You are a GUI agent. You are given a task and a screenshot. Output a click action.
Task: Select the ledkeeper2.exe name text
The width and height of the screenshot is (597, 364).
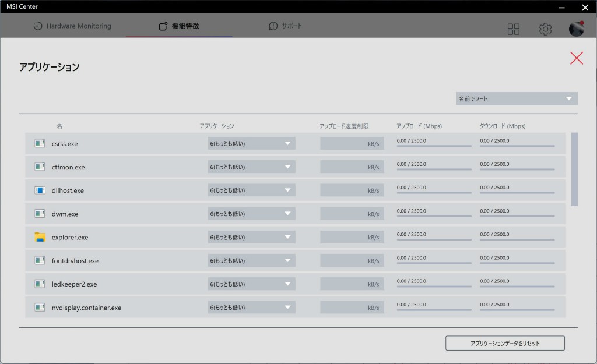click(74, 284)
